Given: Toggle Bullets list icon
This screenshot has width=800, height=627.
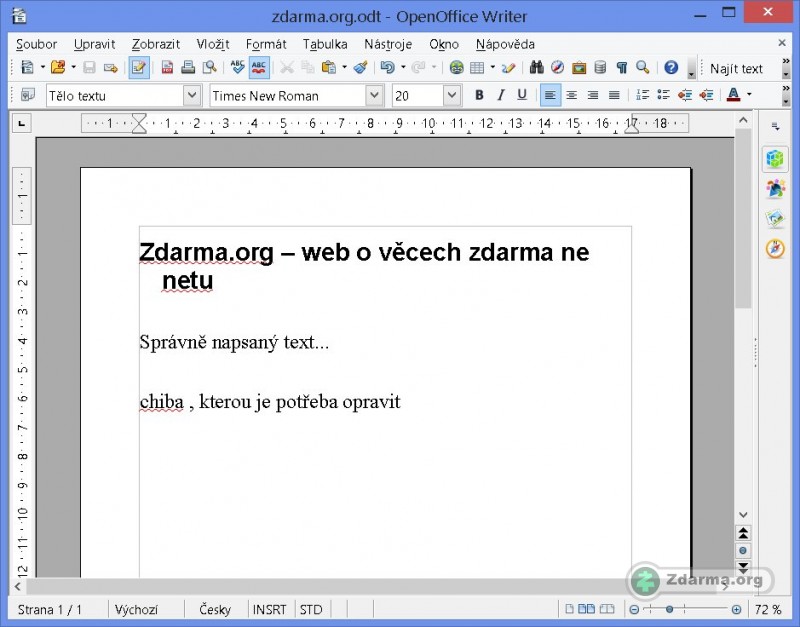Looking at the screenshot, I should point(663,95).
